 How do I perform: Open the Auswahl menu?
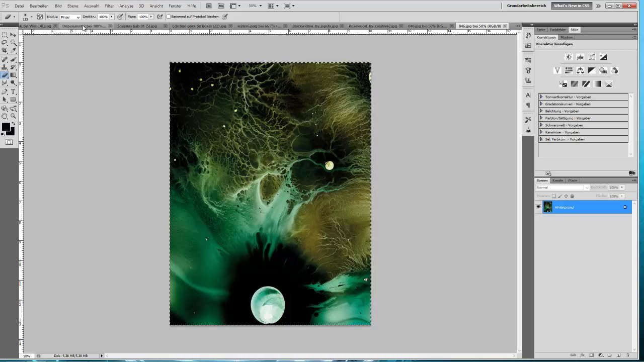coord(92,6)
